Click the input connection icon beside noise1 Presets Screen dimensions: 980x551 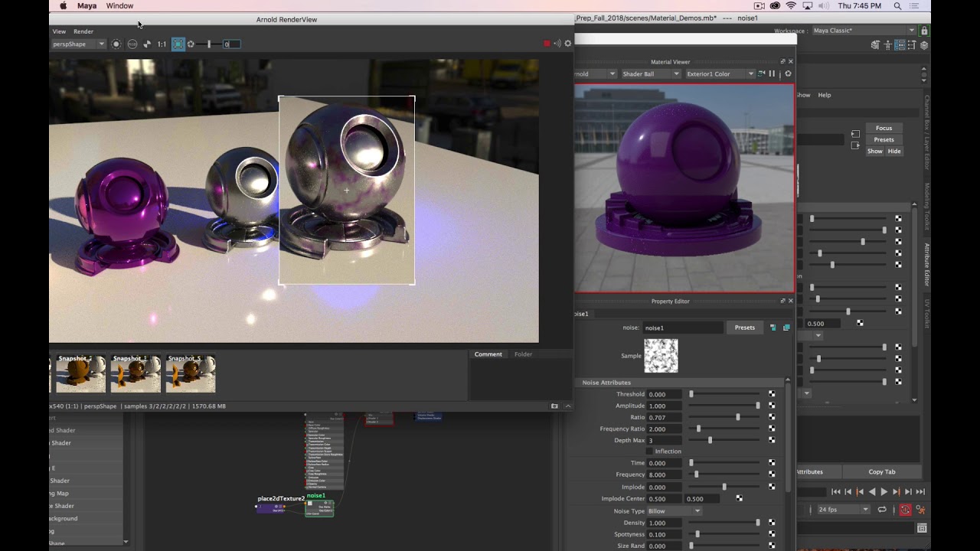(x=773, y=328)
